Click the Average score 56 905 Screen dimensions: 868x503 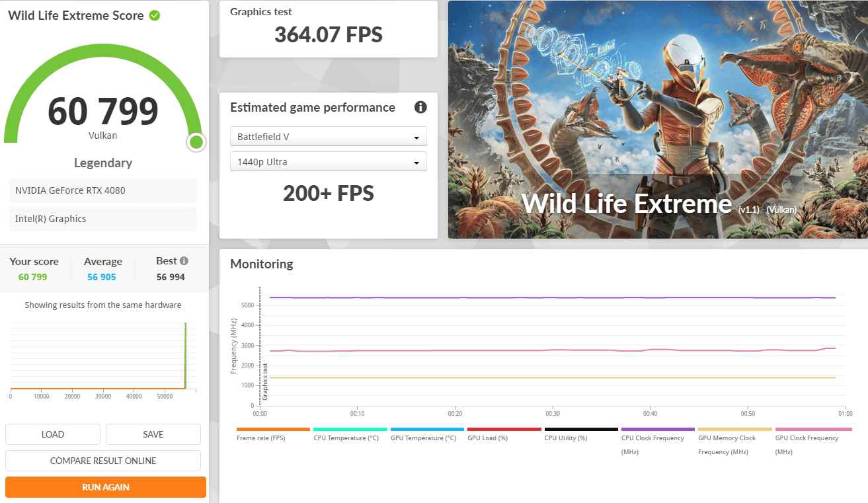tap(102, 277)
